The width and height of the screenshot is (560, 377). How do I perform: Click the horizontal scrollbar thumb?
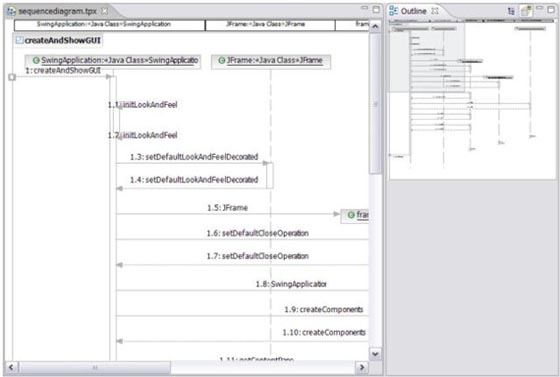pos(95,367)
